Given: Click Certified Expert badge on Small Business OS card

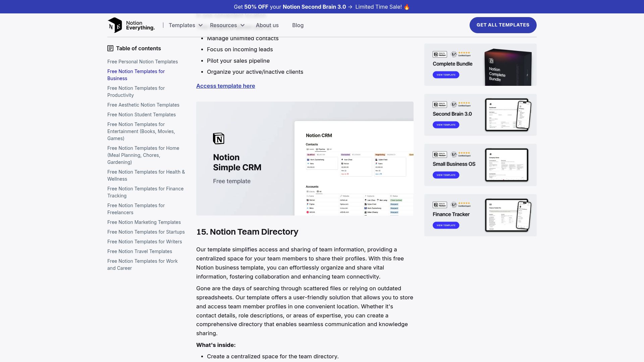Looking at the screenshot, I should point(461,154).
